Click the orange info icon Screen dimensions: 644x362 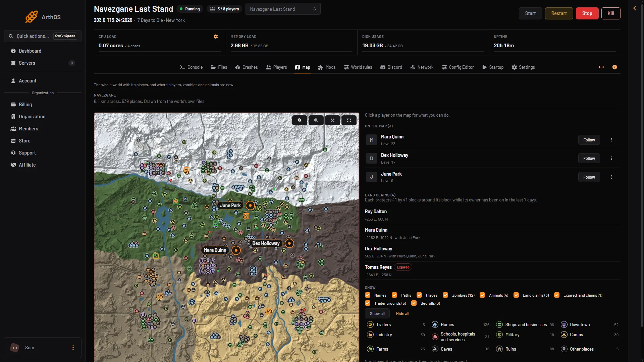614,67
